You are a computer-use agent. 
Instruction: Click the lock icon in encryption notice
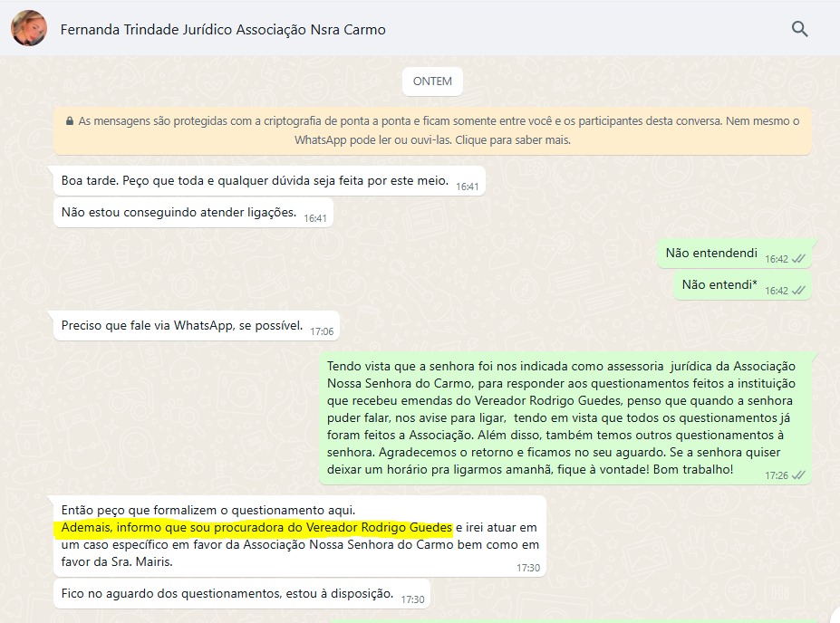[70, 121]
